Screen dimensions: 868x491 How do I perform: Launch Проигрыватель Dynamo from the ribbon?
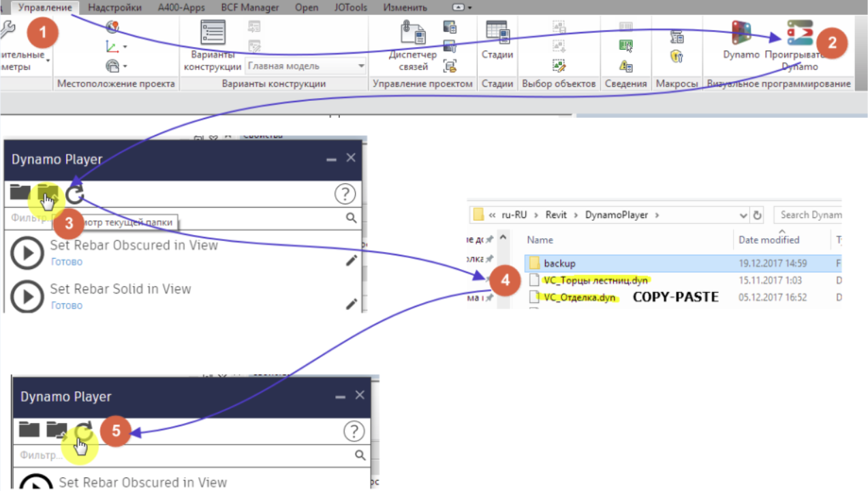pyautogui.click(x=799, y=44)
